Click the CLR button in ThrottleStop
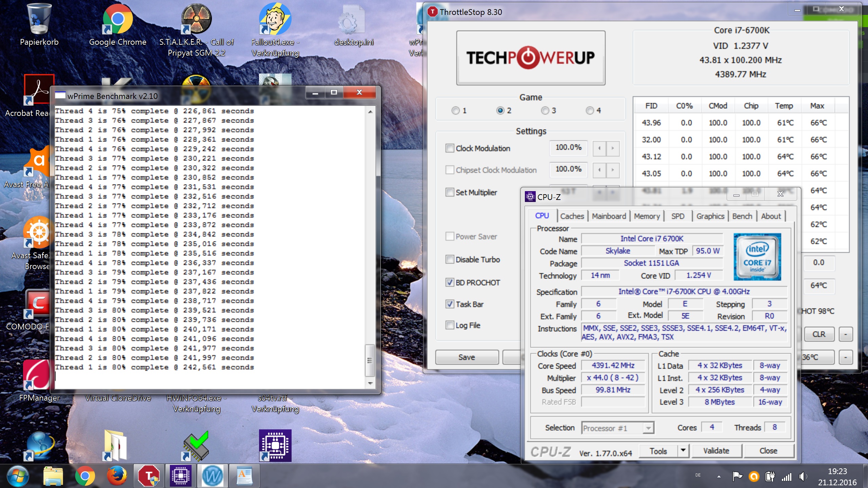The height and width of the screenshot is (488, 868). pyautogui.click(x=819, y=334)
